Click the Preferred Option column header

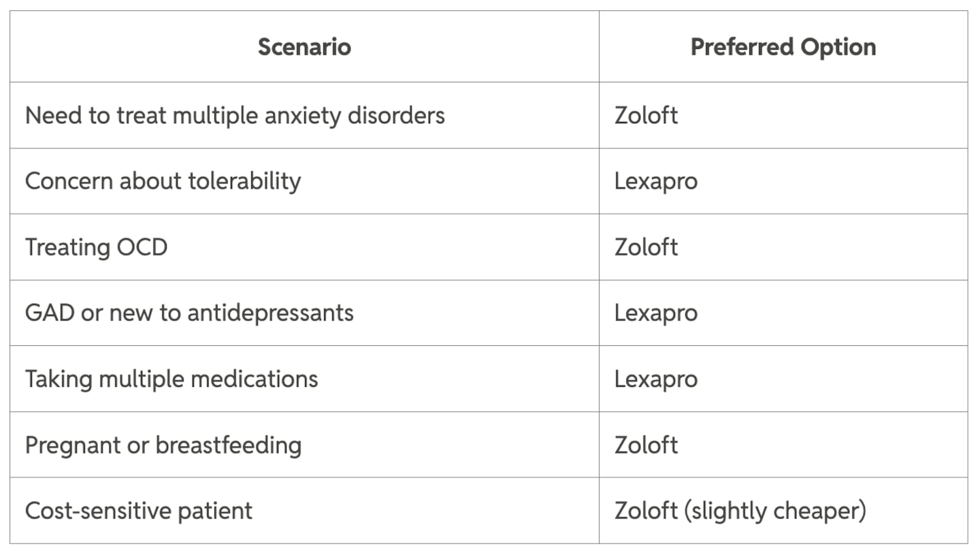[783, 47]
